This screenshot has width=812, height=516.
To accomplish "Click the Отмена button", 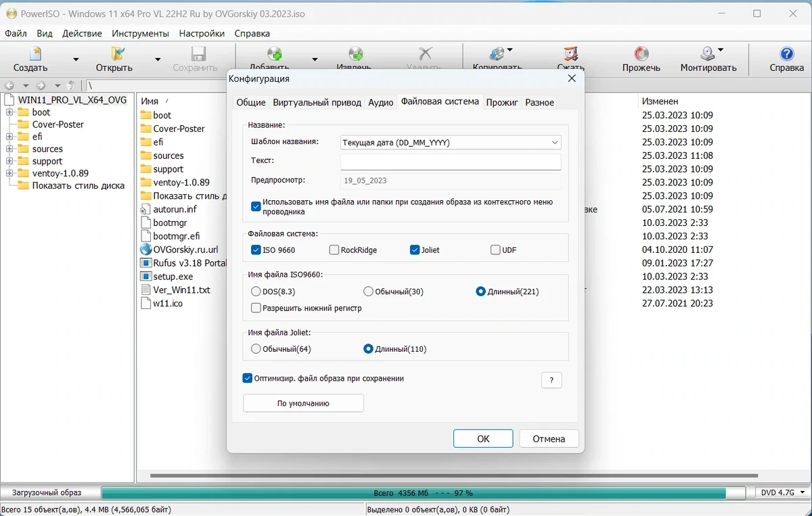I will pyautogui.click(x=549, y=438).
